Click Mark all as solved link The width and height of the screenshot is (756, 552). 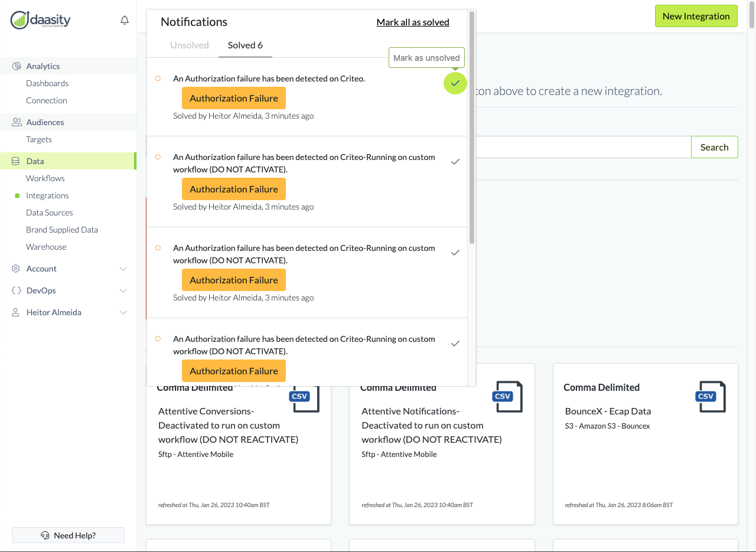coord(413,22)
